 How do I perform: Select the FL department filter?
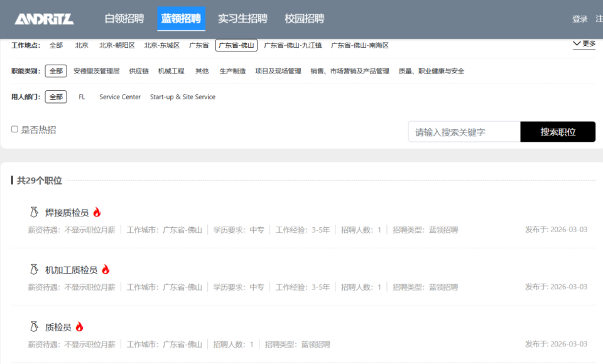[x=81, y=97]
